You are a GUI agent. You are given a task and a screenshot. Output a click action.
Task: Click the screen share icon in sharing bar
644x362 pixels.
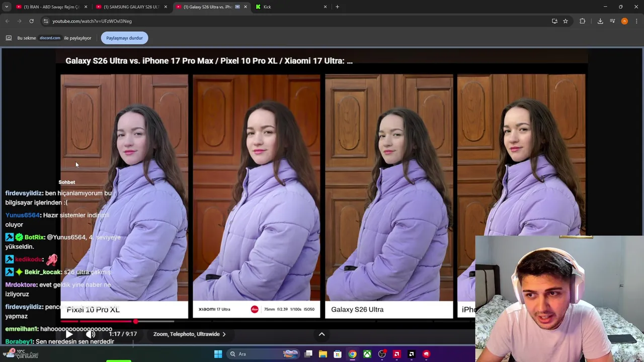tap(9, 38)
